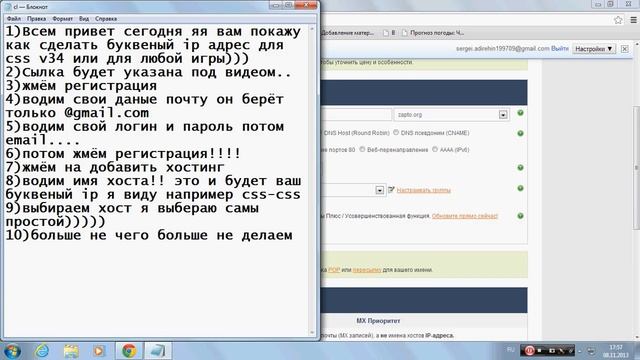640x360 pixels.
Task: Show hidden tray icons arrow
Action: click(580, 351)
